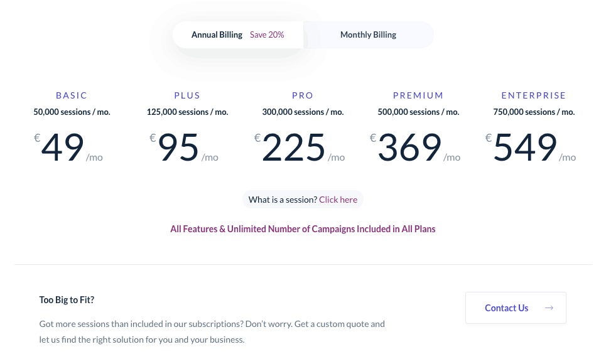This screenshot has width=606, height=364.
Task: Click the 'Too Big to Fit?' heading
Action: [x=67, y=300]
